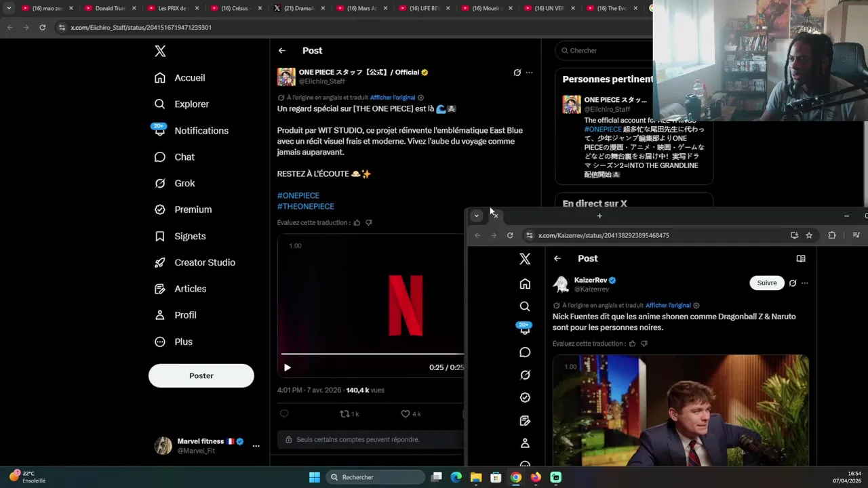This screenshot has height=488, width=868.
Task: Click the X logo in the front window
Action: 525,259
